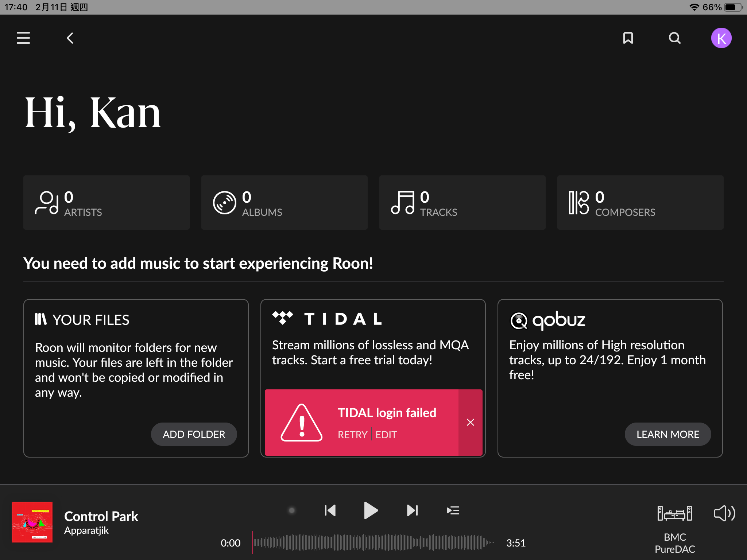Open the artist Apparatjik link
Screen dimensions: 747x560
86,530
